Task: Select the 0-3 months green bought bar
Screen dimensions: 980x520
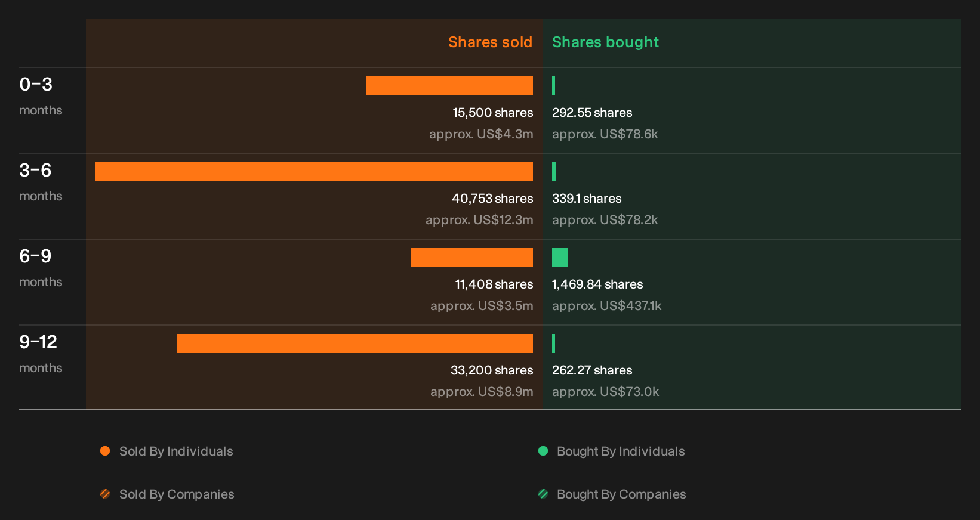Action: pos(554,86)
